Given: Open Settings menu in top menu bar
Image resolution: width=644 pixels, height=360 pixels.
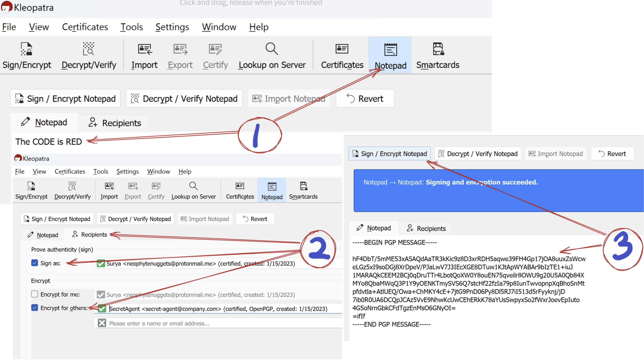Looking at the screenshot, I should (172, 27).
